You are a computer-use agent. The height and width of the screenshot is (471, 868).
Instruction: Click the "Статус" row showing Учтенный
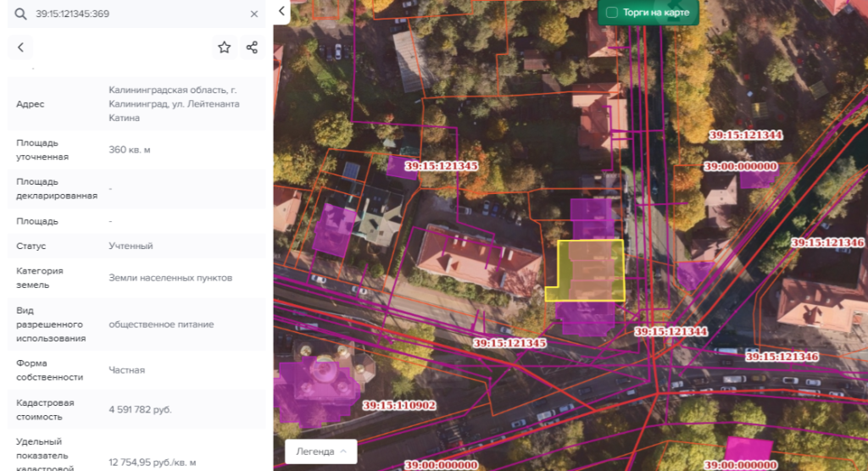point(136,246)
